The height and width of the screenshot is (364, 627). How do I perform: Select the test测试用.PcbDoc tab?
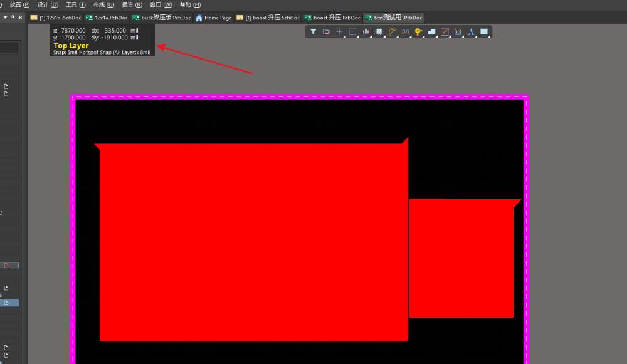pos(394,18)
